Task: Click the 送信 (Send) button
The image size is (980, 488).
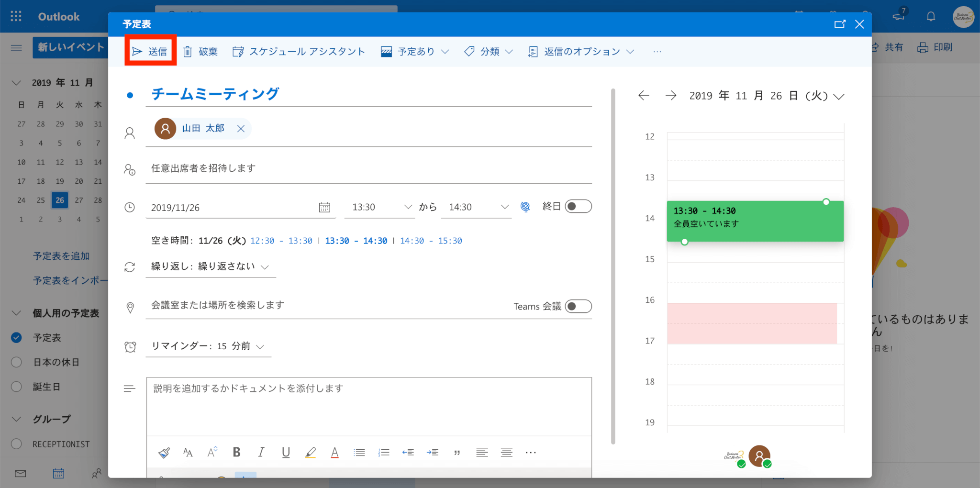Action: (x=150, y=51)
